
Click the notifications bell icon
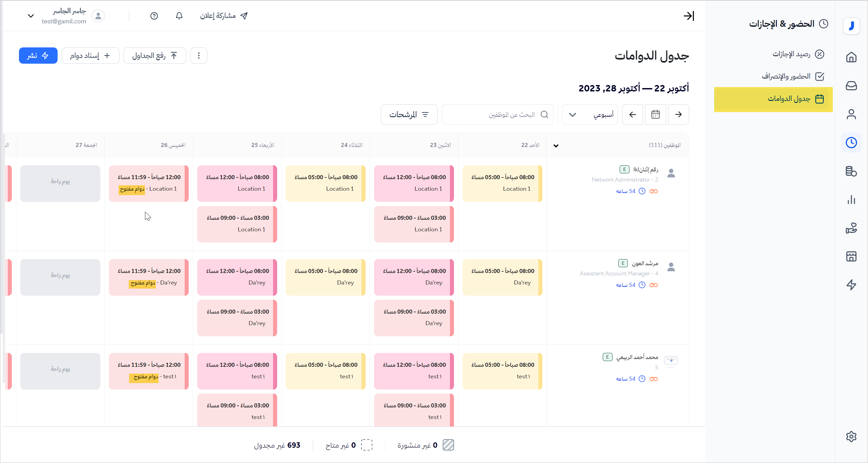coord(179,16)
